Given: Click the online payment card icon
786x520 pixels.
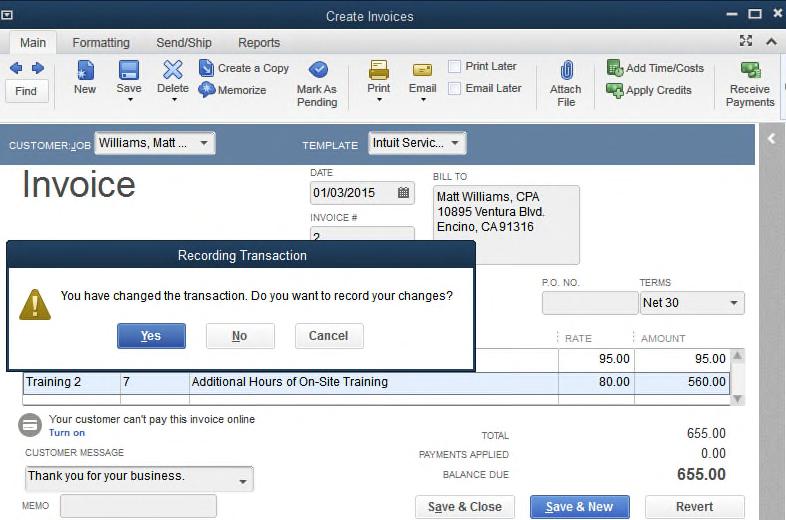Looking at the screenshot, I should click(30, 425).
